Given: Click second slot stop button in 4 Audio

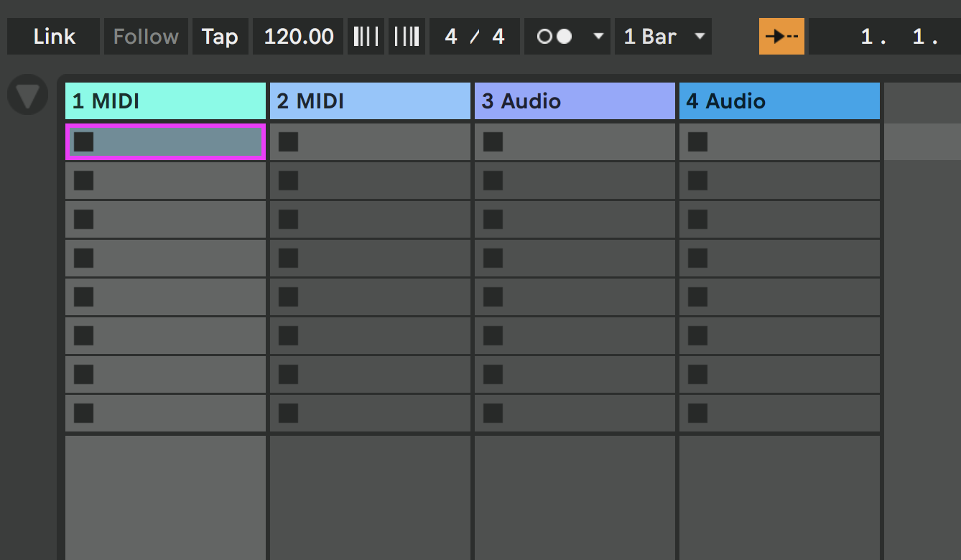Looking at the screenshot, I should pos(698,181).
